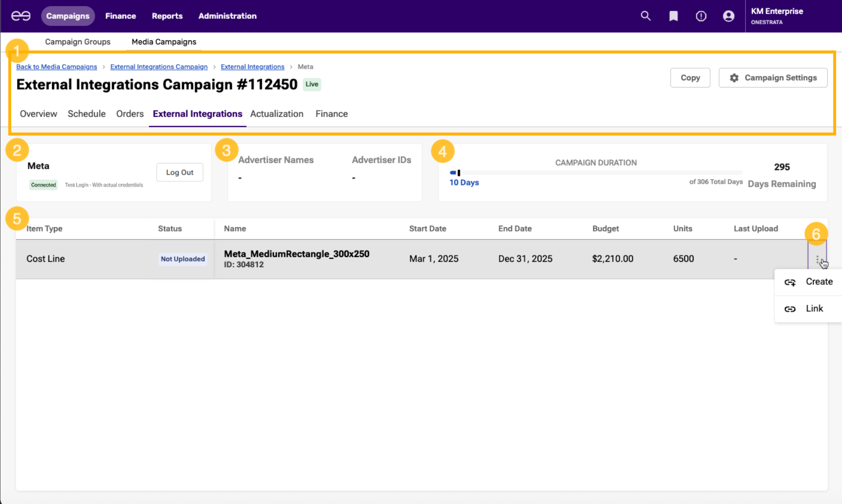Screen dimensions: 842x504
Task: Click the Create link-plus icon
Action: 790,282
